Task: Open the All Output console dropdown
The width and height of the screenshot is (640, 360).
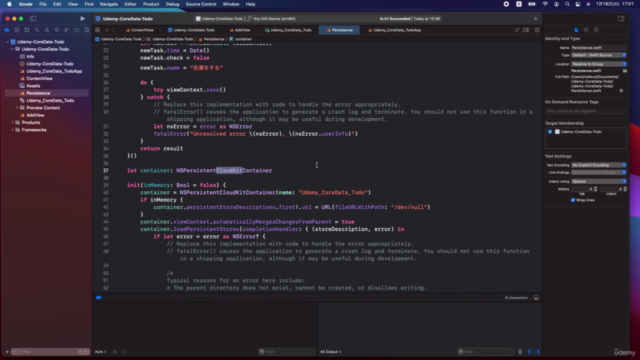Action: point(331,351)
